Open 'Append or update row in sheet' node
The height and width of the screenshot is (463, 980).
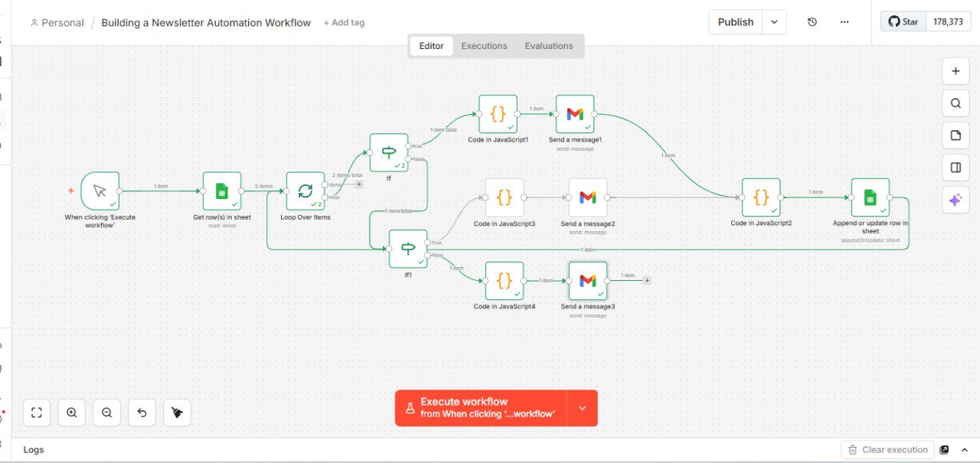(x=871, y=197)
